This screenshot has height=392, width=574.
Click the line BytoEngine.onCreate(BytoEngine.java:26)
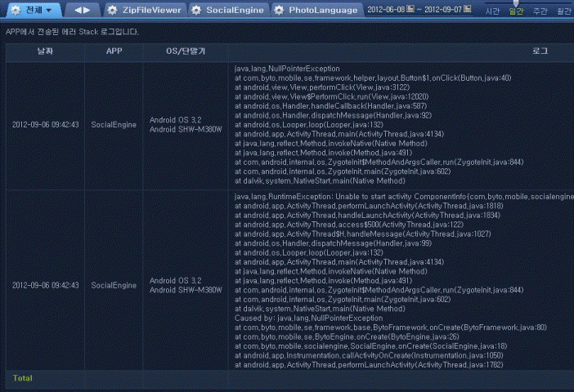pyautogui.click(x=347, y=336)
